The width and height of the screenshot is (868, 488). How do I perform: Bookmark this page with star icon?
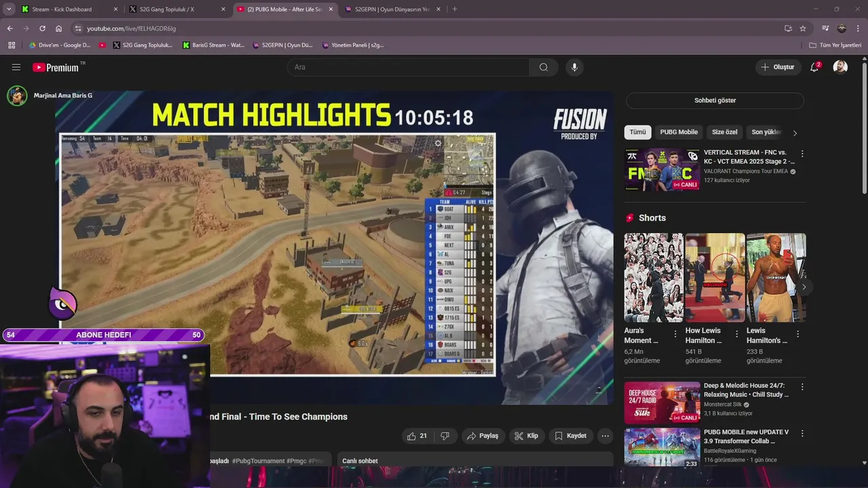pyautogui.click(x=803, y=28)
